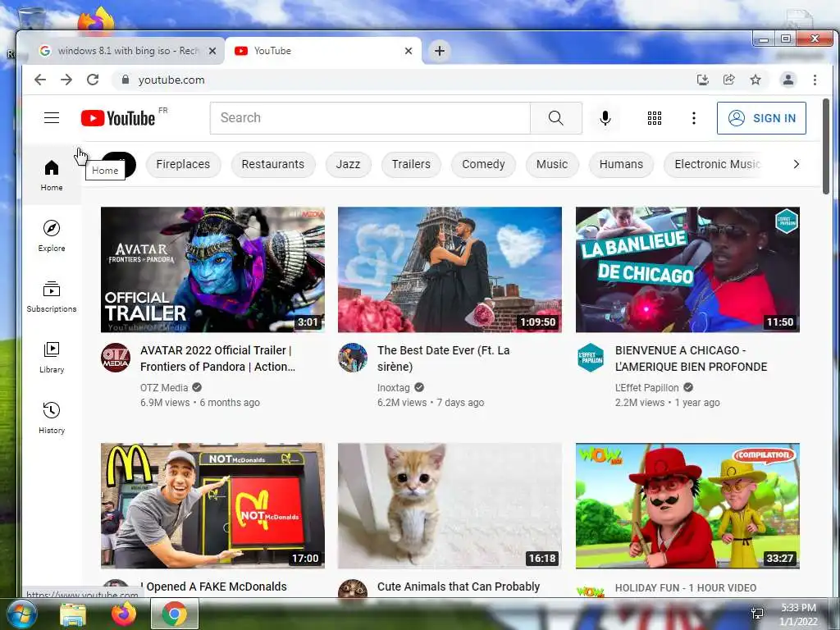Click the taskbar clock showing 5:33 PM
The image size is (840, 630).
click(x=798, y=614)
